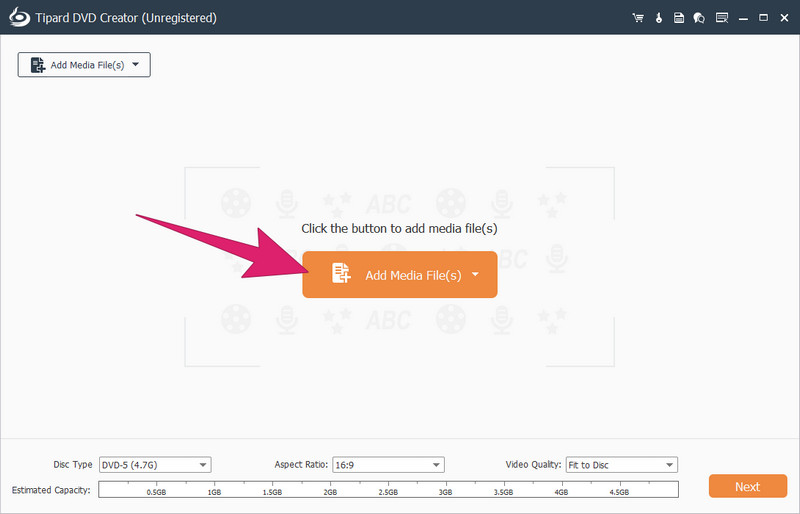The height and width of the screenshot is (514, 800).
Task: Click the orange Next button
Action: pos(747,486)
